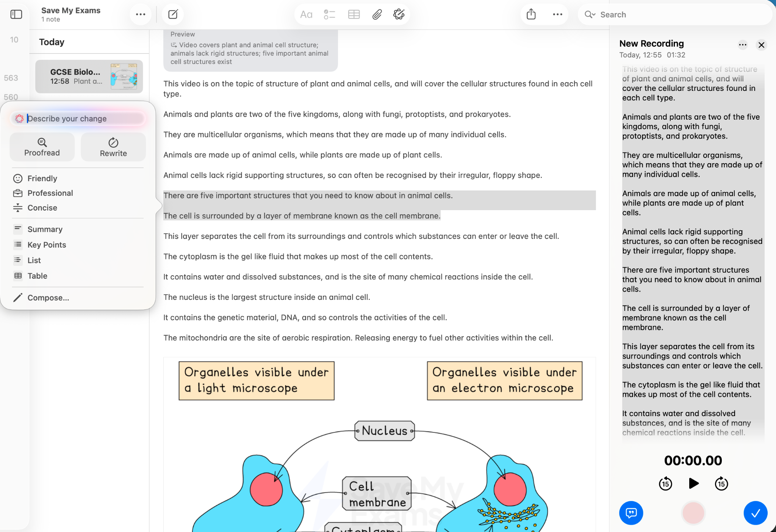Open text format Aa button
Image resolution: width=776 pixels, height=532 pixels.
[x=306, y=15]
